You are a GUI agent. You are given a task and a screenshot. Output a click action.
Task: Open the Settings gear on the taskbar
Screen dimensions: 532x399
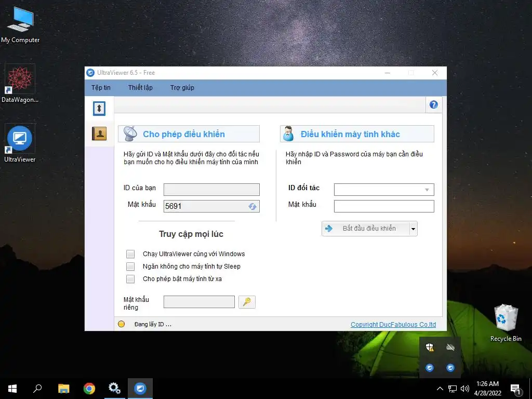pos(114,389)
